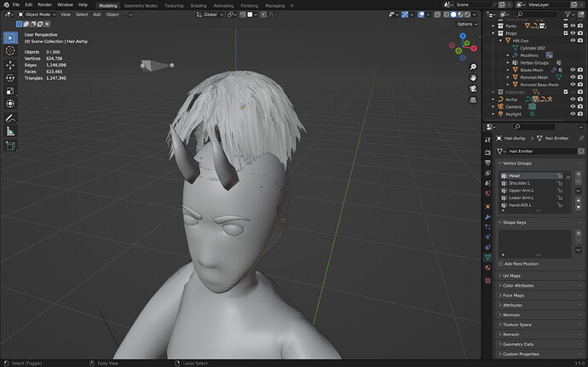Open the viewport Add menu
Image resolution: width=588 pixels, height=367 pixels.
97,14
